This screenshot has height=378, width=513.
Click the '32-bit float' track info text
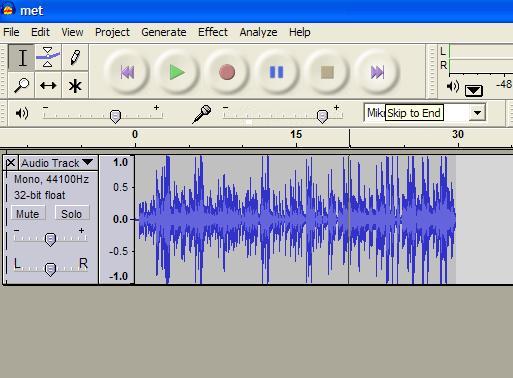(40, 195)
